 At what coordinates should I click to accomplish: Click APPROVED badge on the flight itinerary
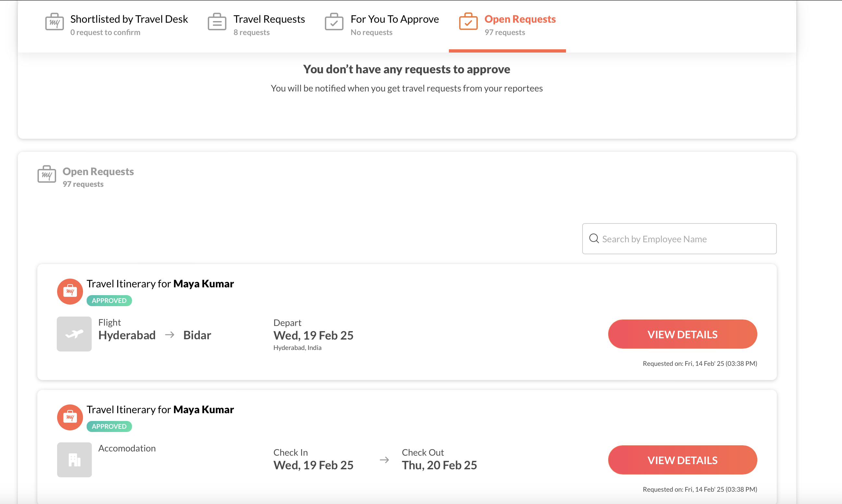109,301
